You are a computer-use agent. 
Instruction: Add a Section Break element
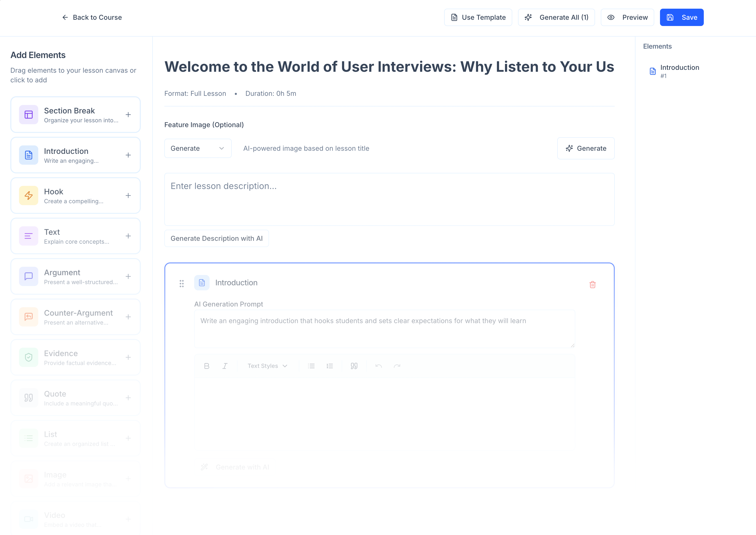point(128,115)
